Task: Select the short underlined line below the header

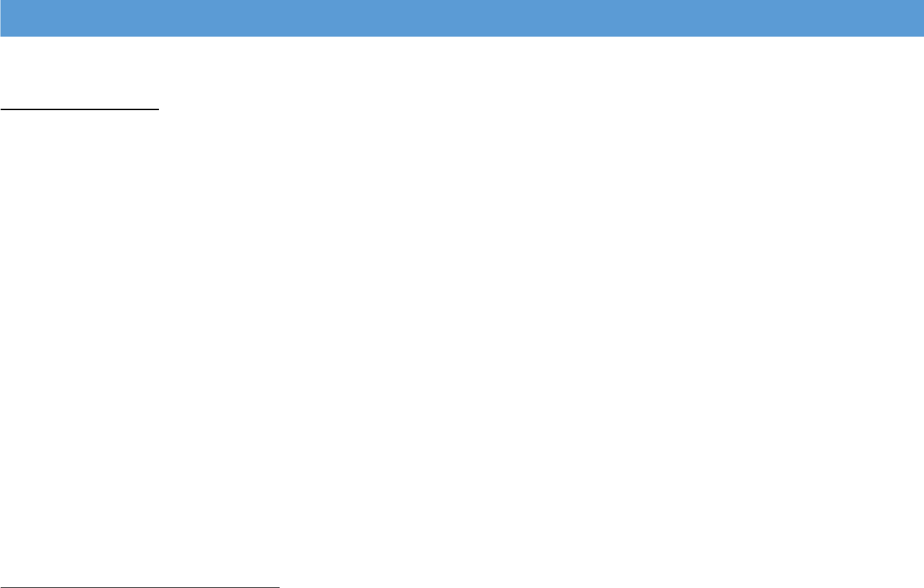Action: tap(80, 109)
